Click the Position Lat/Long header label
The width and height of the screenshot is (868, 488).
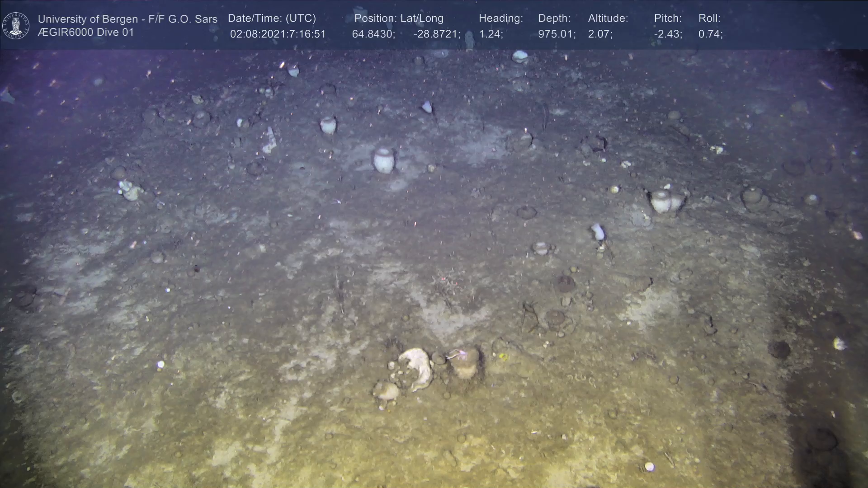click(x=398, y=19)
